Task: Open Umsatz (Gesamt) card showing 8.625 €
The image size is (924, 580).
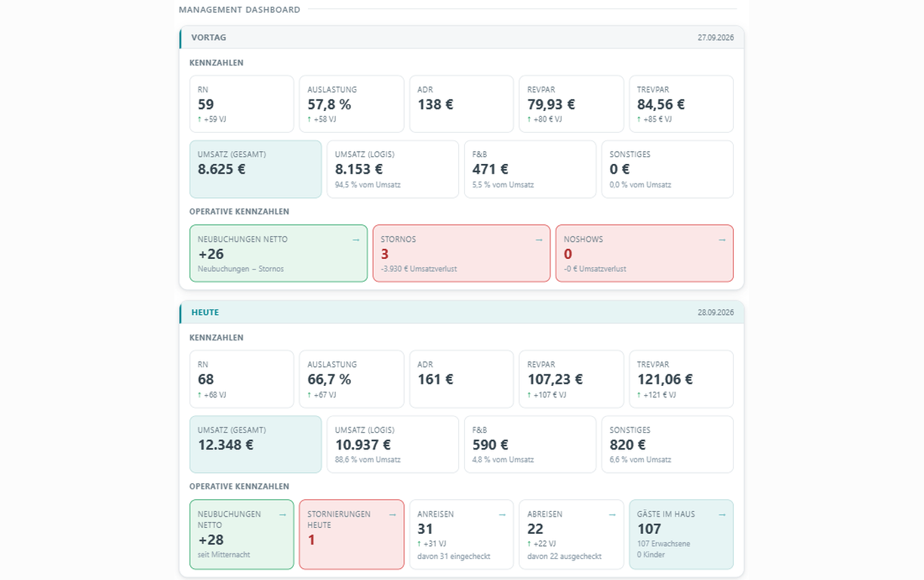Action: [x=256, y=169]
